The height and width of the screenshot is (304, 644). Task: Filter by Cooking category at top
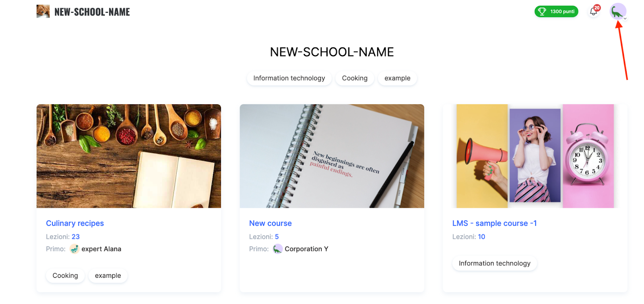click(x=355, y=78)
